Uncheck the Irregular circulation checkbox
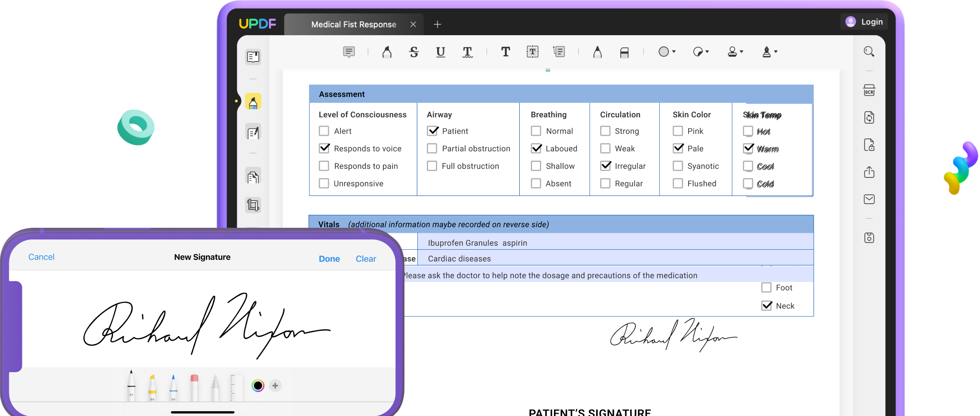This screenshot has width=980, height=416. tap(606, 166)
